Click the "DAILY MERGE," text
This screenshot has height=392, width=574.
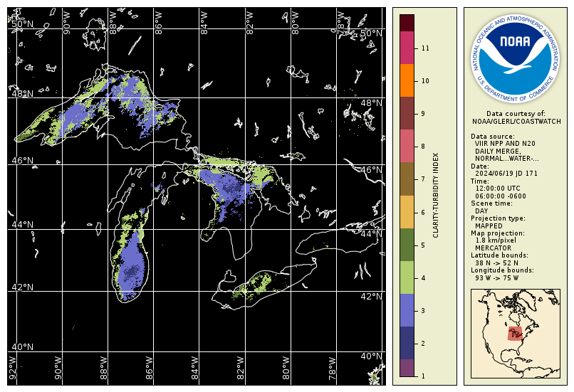498,152
